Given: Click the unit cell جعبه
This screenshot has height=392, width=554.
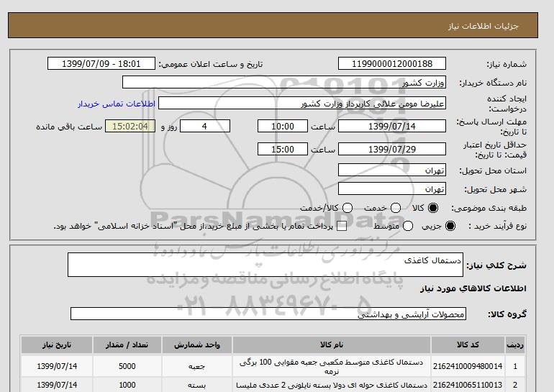Looking at the screenshot, I should [197, 366].
